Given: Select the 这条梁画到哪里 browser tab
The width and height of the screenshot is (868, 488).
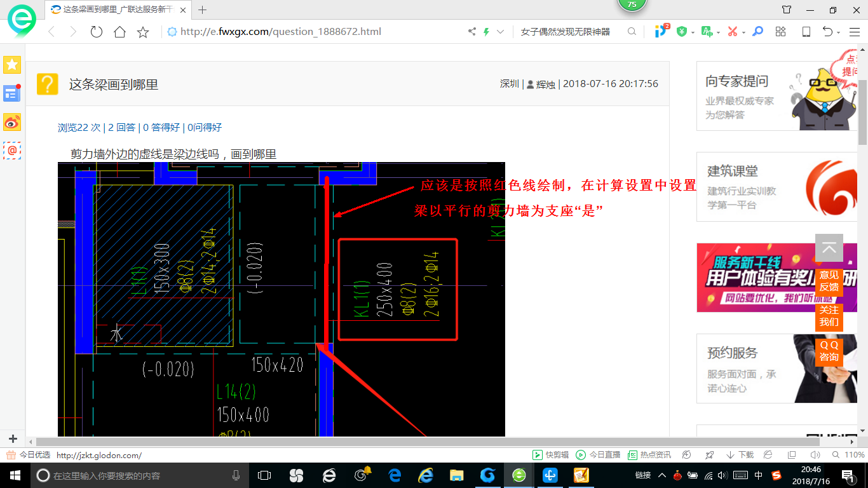Looking at the screenshot, I should pyautogui.click(x=118, y=10).
